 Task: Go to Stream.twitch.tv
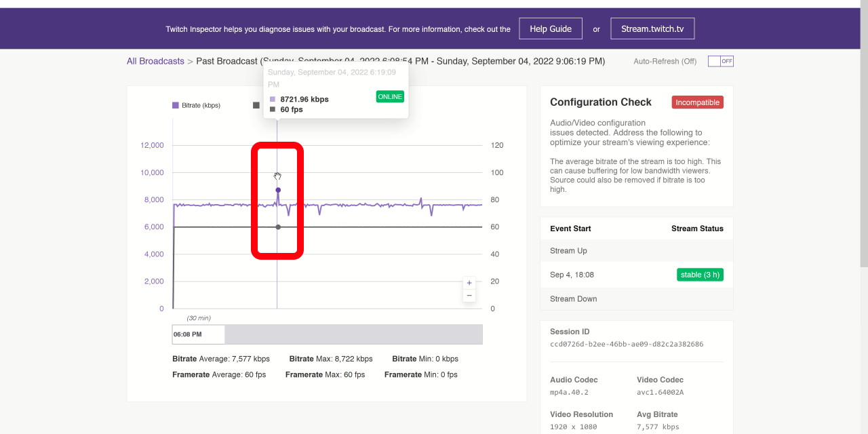(652, 28)
